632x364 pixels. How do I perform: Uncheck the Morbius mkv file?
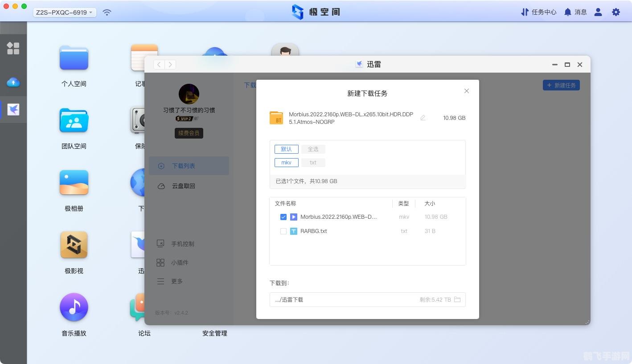283,217
